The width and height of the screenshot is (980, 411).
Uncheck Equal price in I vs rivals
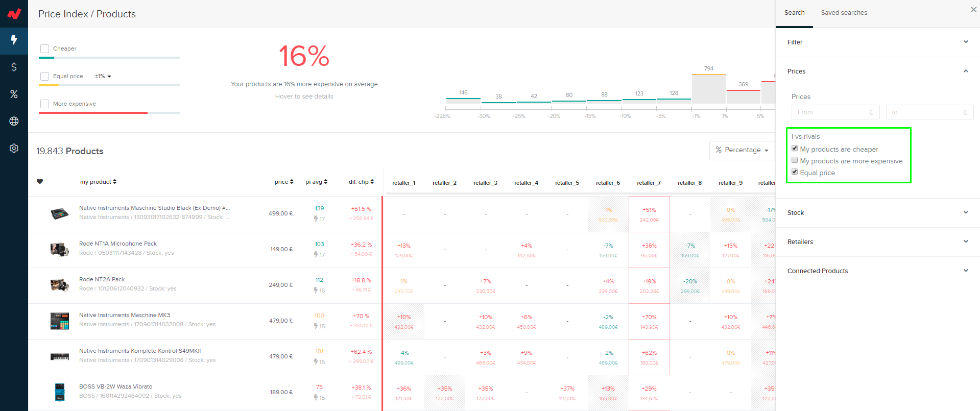coord(795,172)
